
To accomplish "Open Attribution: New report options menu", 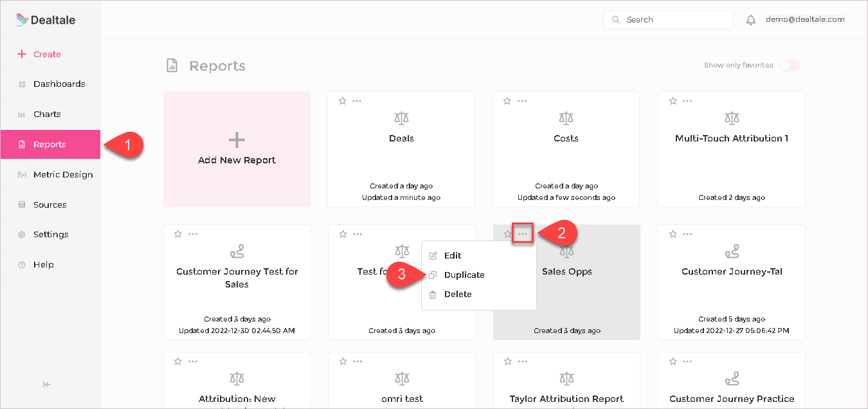I will point(193,361).
